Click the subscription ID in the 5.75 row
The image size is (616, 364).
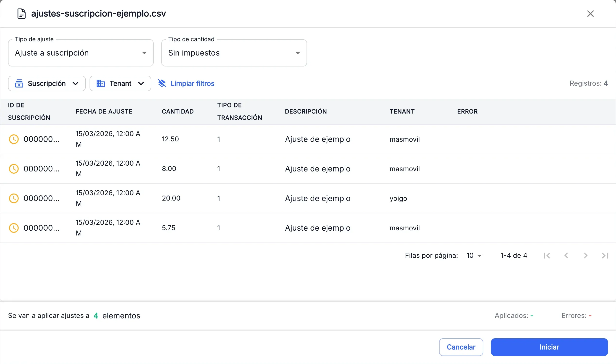42,228
